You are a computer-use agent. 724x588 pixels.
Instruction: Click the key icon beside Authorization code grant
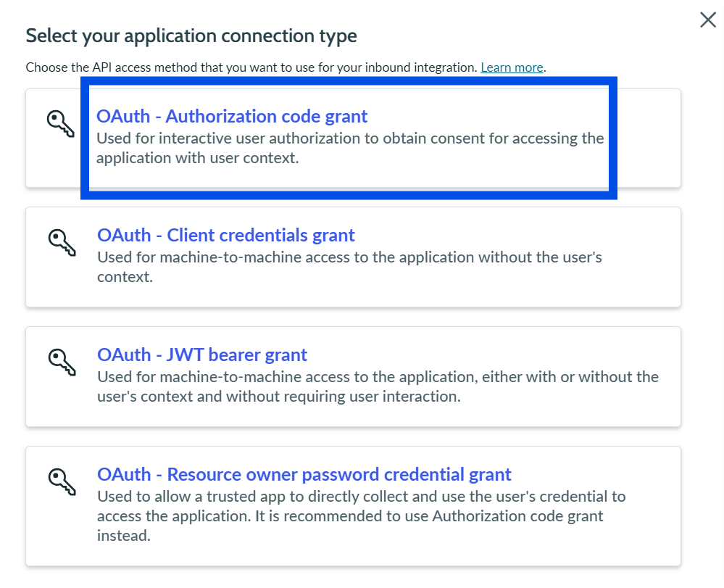coord(60,124)
